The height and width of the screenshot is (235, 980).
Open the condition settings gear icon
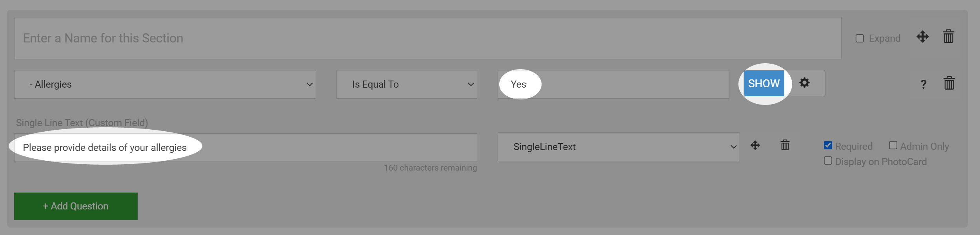(x=804, y=83)
